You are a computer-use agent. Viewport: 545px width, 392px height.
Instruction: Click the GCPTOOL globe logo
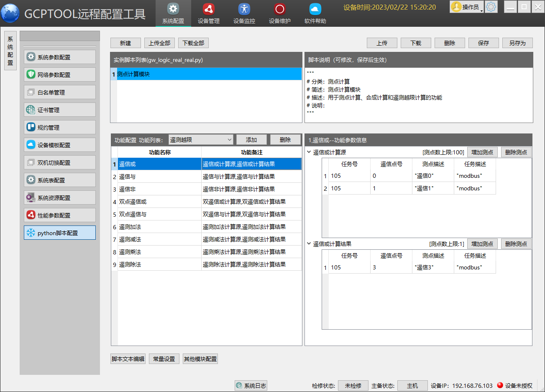[10, 13]
